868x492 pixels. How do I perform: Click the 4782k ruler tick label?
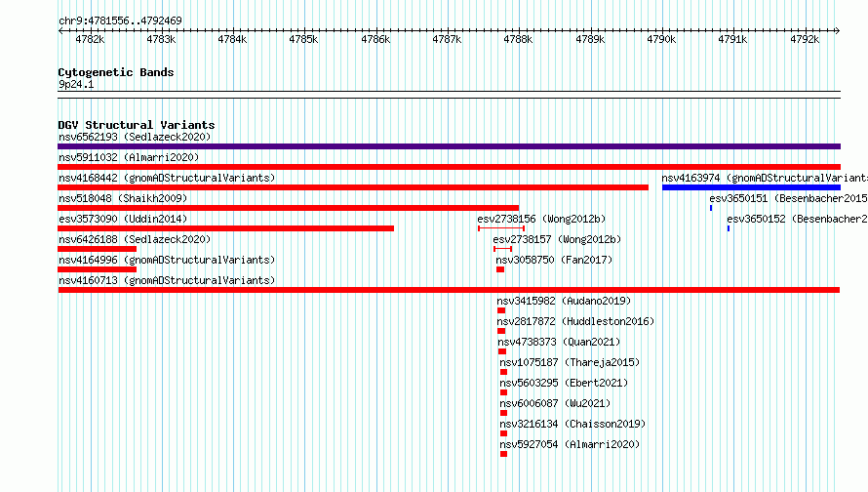pos(90,39)
